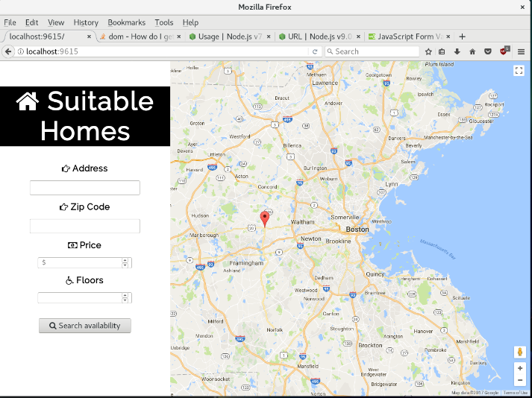The height and width of the screenshot is (398, 532).
Task: Focus the Zip Code input field
Action: pyautogui.click(x=85, y=226)
